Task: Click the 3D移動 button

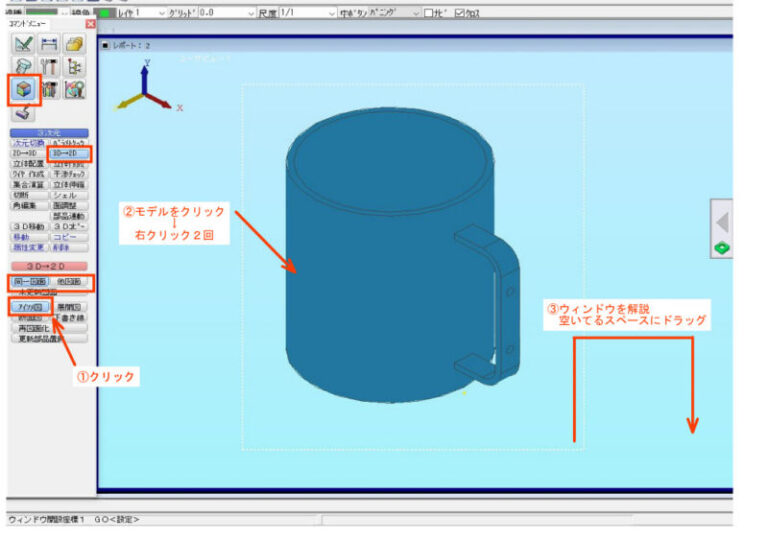Action: (29, 226)
